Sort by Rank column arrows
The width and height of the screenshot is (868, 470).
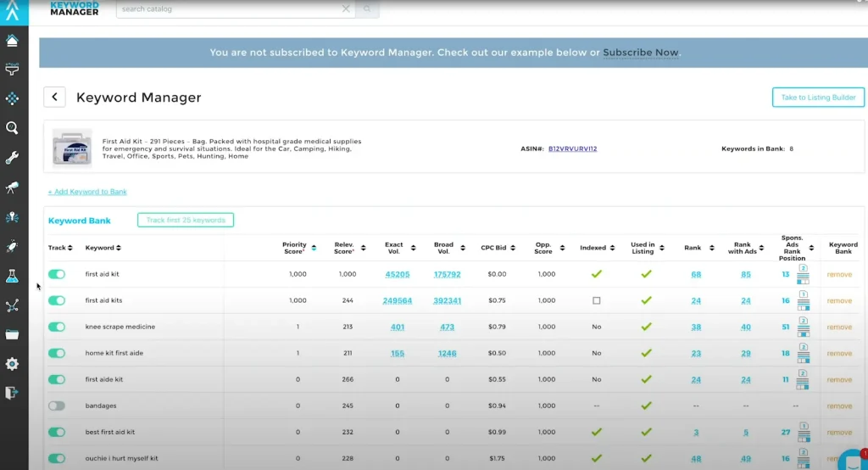pyautogui.click(x=712, y=248)
